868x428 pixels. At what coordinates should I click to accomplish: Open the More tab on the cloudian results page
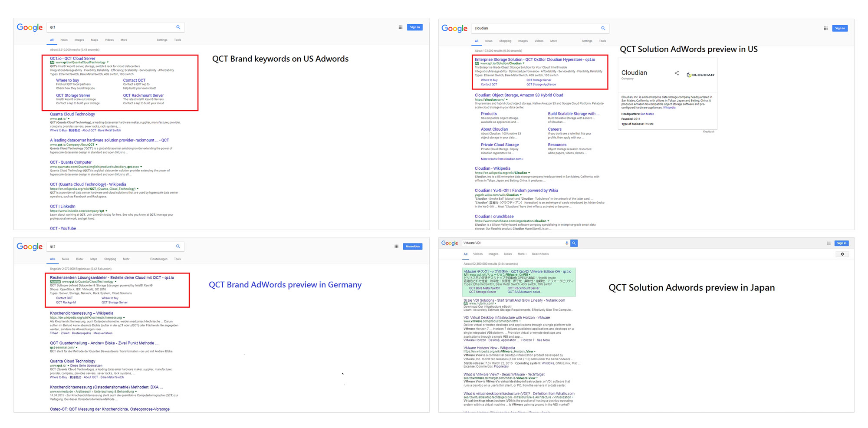click(x=553, y=41)
